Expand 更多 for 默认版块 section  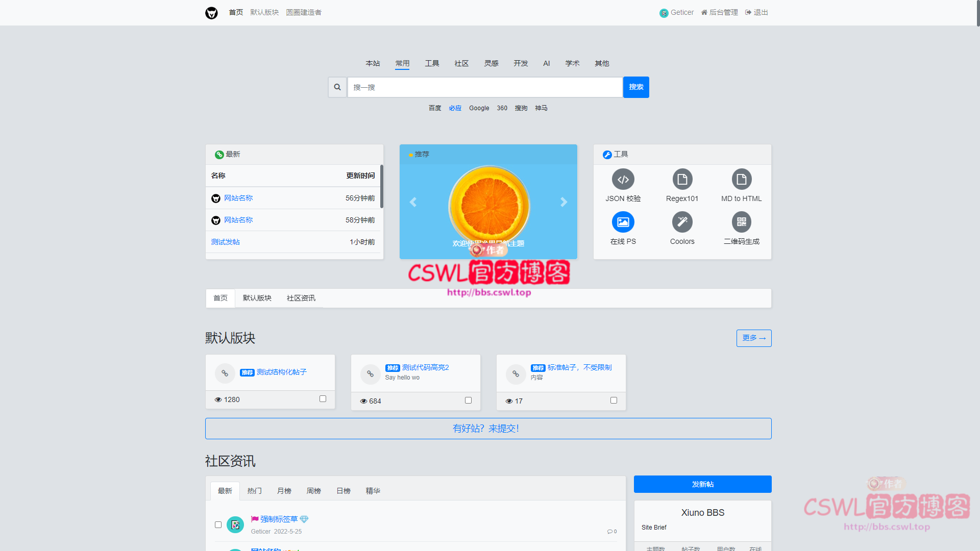pos(753,338)
